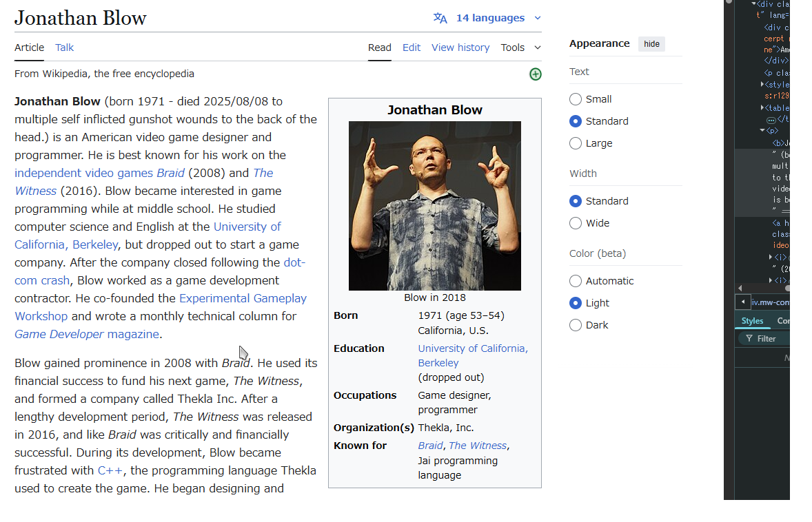Screen dimensions: 812x522
Task: Click the language translate icon
Action: coord(440,18)
